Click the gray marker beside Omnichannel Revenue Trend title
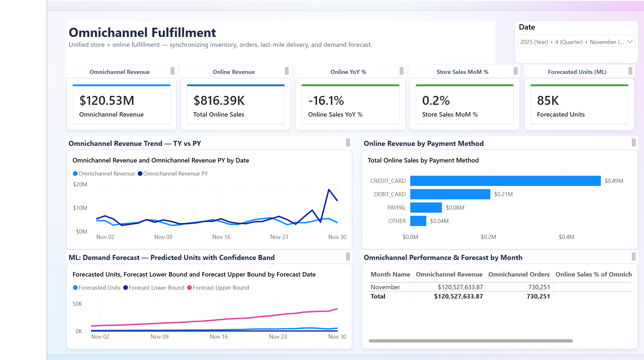The width and height of the screenshot is (644, 360). 348,142
